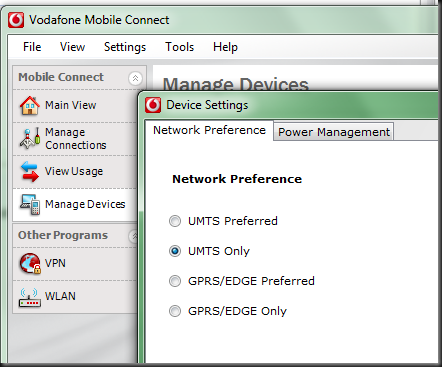Screen dimensions: 442x367
Task: Launch the VPN globe icon
Action: pos(30,263)
